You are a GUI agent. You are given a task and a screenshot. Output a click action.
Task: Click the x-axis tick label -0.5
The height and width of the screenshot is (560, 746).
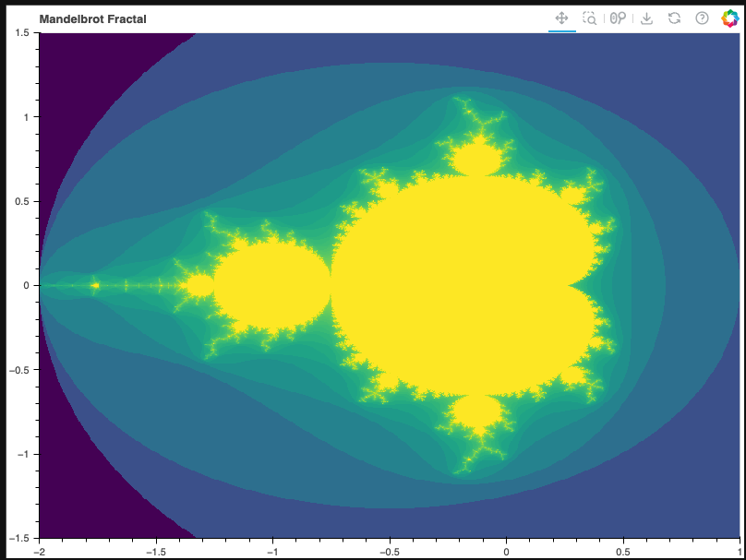387,551
